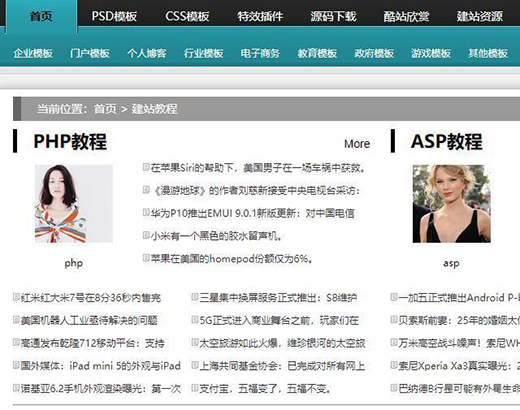This screenshot has height=410, width=520.
Task: Open the 企业模板 subcategory
Action: (x=33, y=53)
